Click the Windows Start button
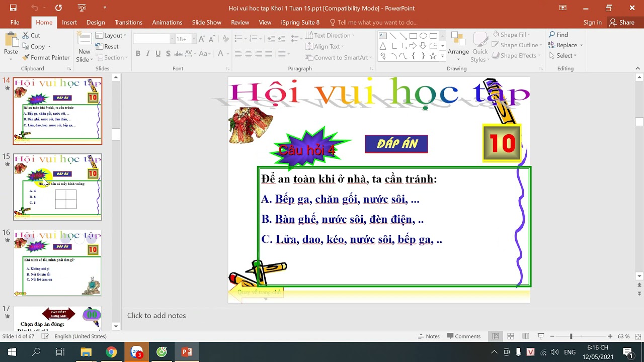 pyautogui.click(x=12, y=352)
